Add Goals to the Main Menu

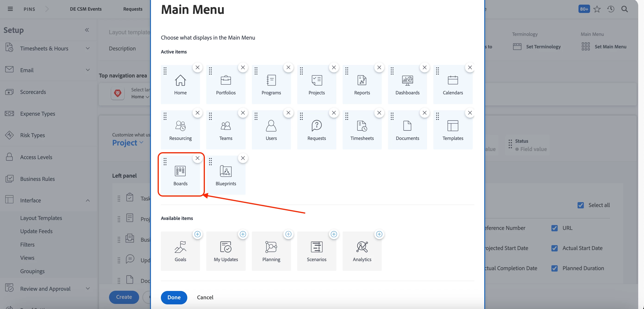tap(197, 234)
